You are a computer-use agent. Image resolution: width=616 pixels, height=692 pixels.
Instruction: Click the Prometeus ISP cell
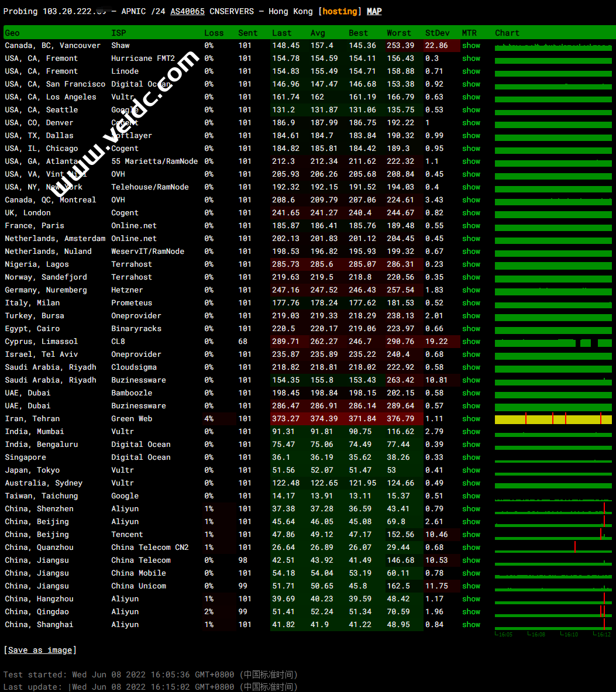(132, 303)
